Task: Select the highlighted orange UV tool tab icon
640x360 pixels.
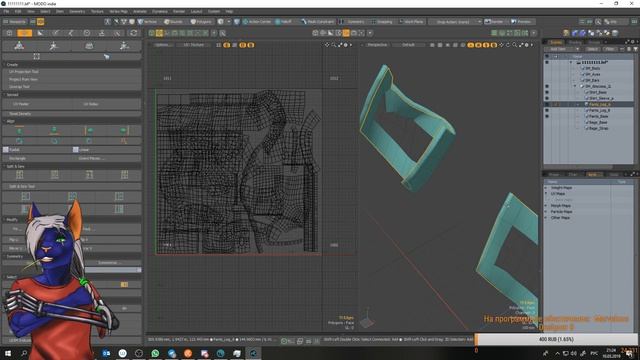Action: point(24,33)
